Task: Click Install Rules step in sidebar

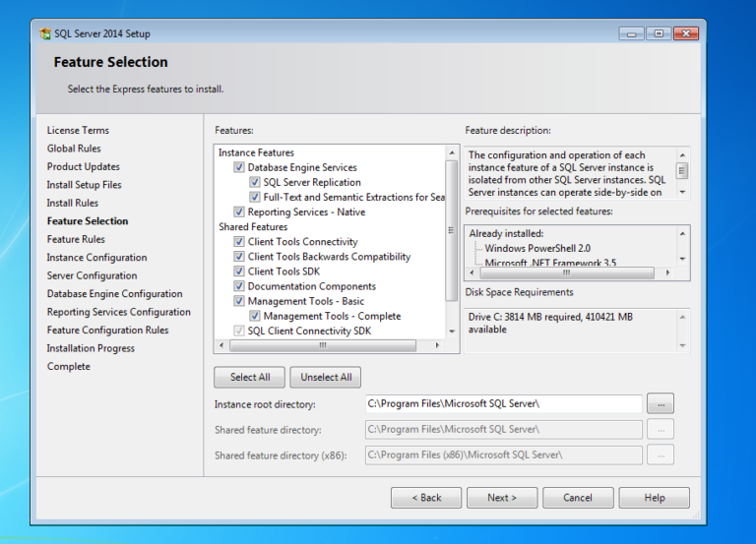Action: [x=72, y=203]
